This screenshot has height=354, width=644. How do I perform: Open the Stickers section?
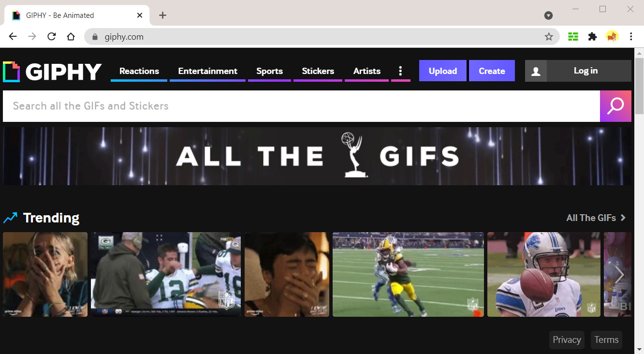(x=318, y=71)
